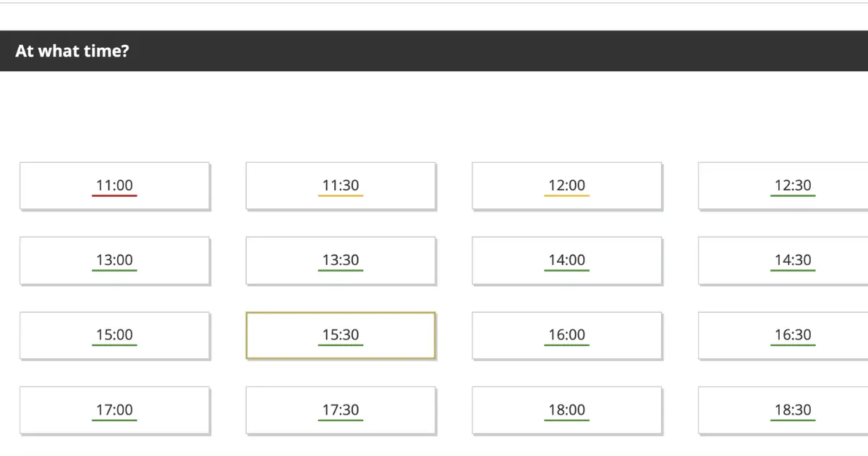
Task: Pick the 17:00 time slot
Action: tap(114, 410)
